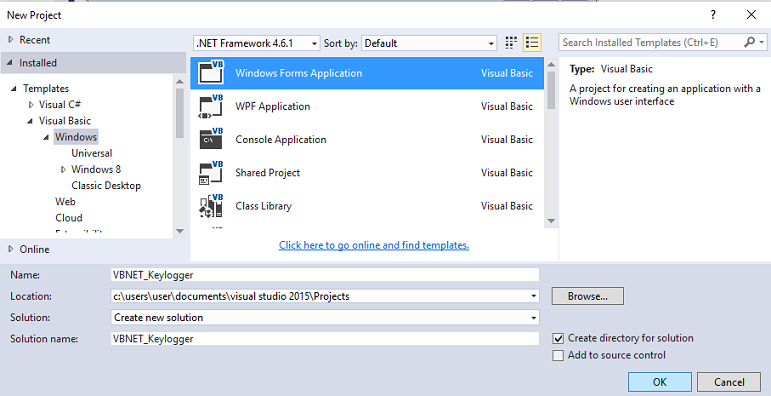Click the Solution name input field
This screenshot has width=771, height=396.
click(x=325, y=338)
